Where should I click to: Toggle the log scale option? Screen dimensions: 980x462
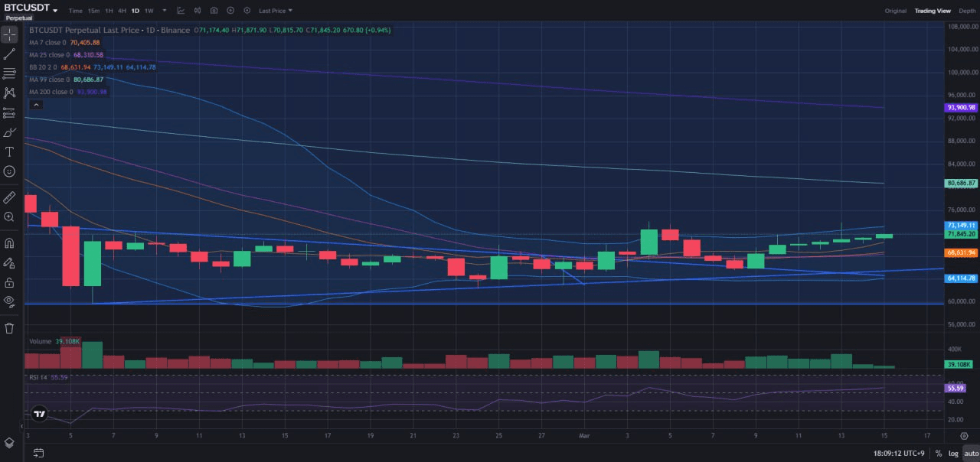tap(953, 454)
